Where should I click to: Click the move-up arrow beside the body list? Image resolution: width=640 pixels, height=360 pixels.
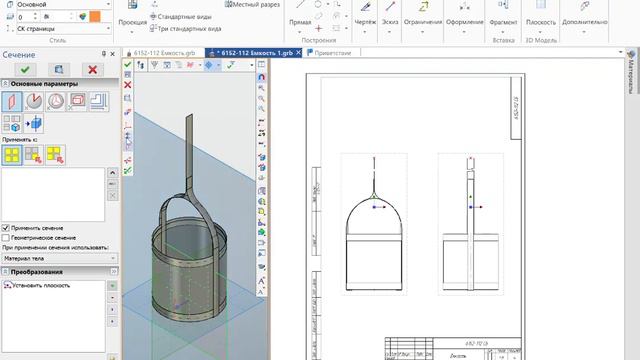113,173
